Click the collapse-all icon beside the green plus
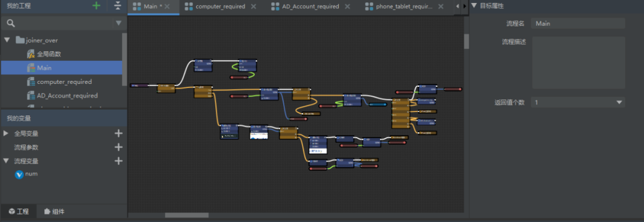This screenshot has width=644, height=222. 118,6
